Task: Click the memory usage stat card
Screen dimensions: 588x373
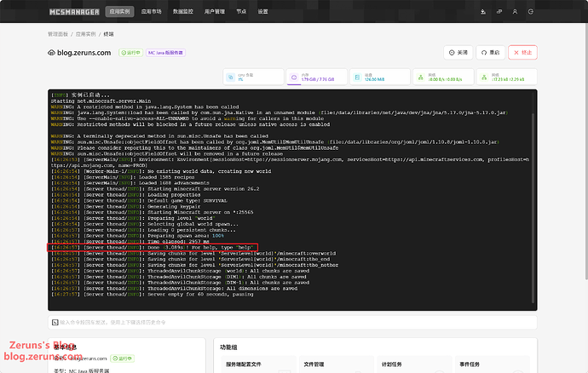Action: coord(317,77)
